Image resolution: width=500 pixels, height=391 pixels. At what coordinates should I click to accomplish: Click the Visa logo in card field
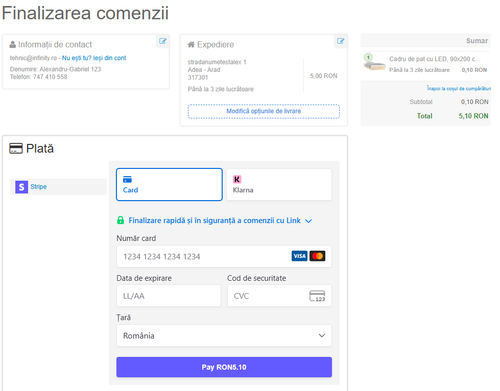point(299,256)
